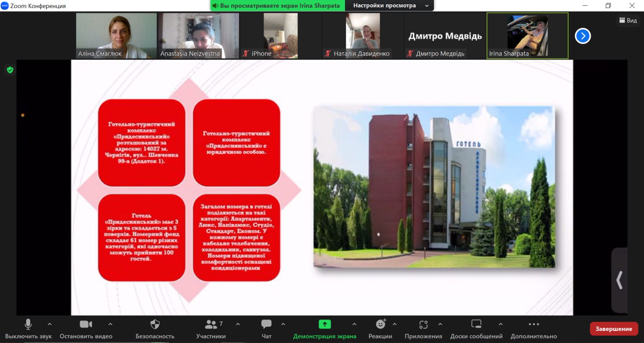
Task: Click the Реакции label
Action: click(x=380, y=337)
